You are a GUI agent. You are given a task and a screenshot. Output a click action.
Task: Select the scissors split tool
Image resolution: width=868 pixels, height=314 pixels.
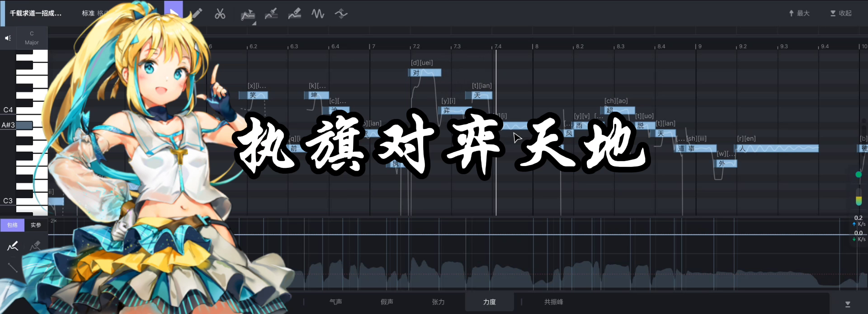220,14
